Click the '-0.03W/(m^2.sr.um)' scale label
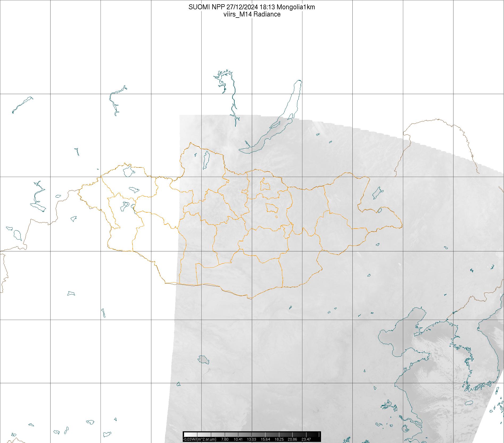Image resolution: width=504 pixels, height=443 pixels. click(x=200, y=439)
